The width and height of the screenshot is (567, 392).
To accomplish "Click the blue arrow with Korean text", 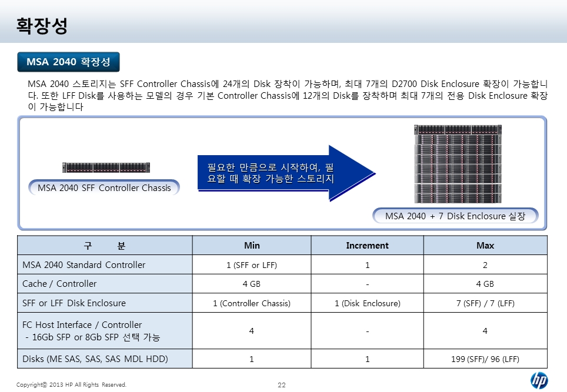I will (x=286, y=173).
